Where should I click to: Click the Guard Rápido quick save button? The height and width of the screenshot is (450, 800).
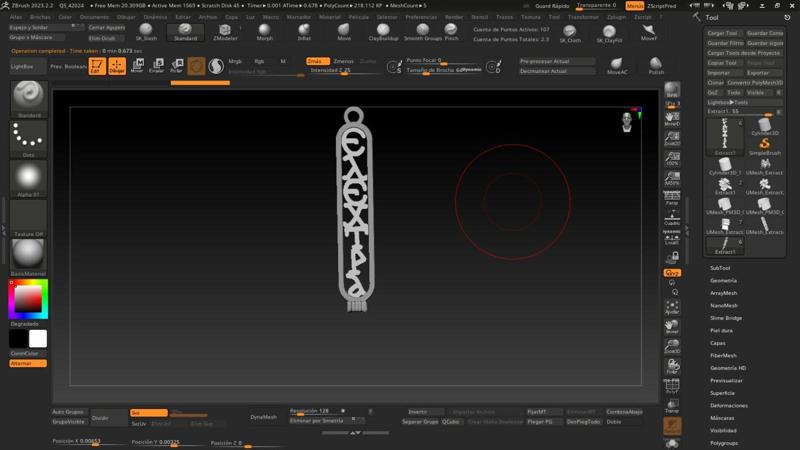pos(552,6)
